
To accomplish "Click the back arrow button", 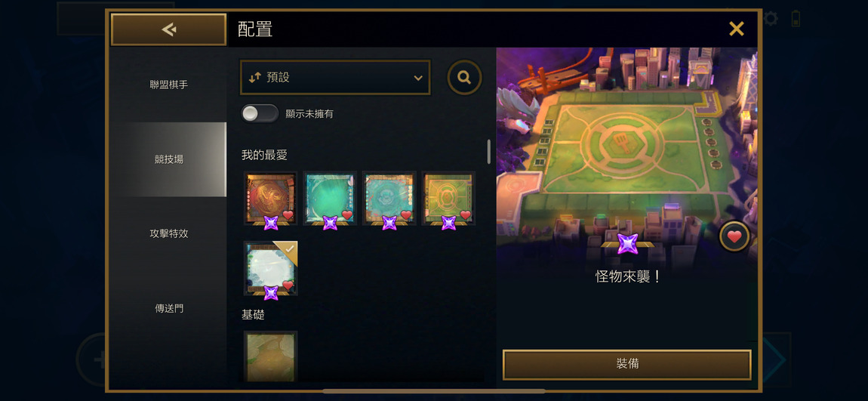I will (x=168, y=29).
